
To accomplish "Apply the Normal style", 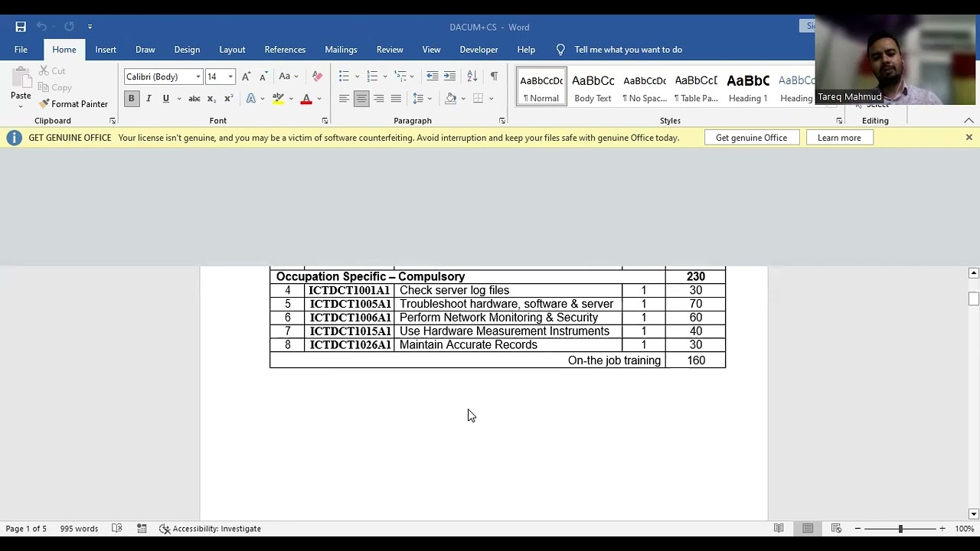I will (541, 87).
